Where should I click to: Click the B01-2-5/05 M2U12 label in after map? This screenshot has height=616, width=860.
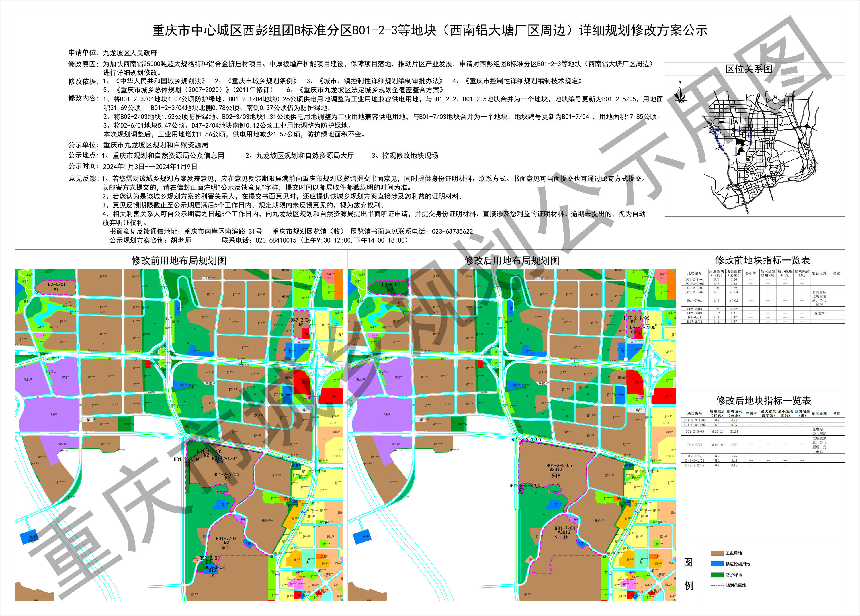pyautogui.click(x=559, y=468)
